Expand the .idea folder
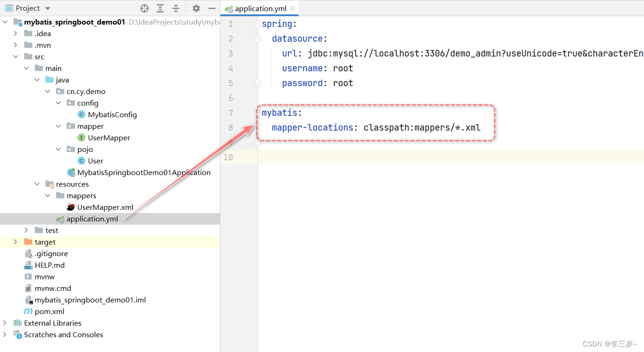The width and height of the screenshot is (644, 352). click(x=16, y=33)
